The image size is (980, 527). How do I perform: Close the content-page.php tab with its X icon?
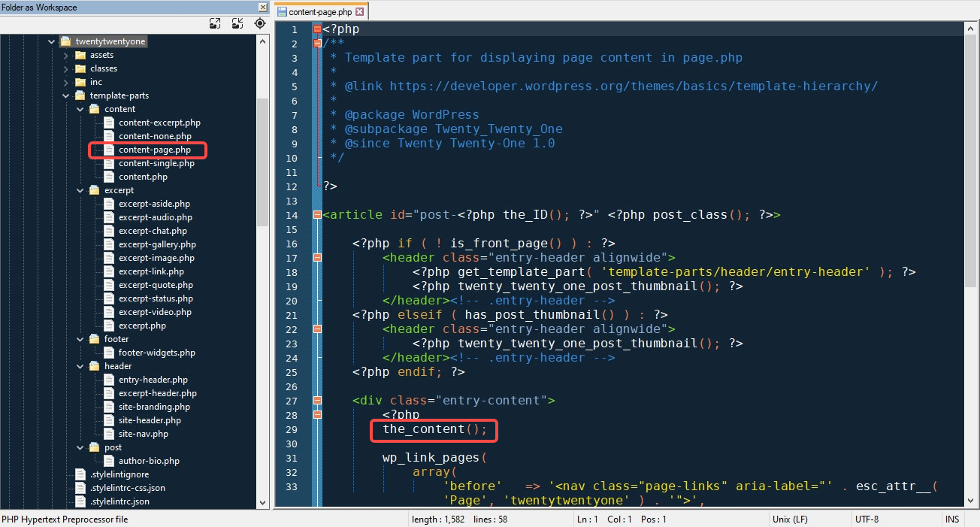pyautogui.click(x=359, y=12)
